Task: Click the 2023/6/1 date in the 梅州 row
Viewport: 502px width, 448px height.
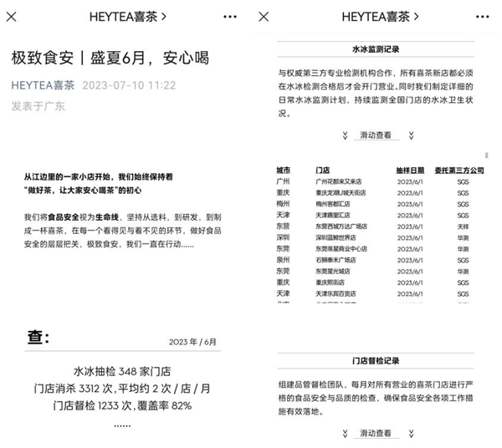Action: pos(410,204)
